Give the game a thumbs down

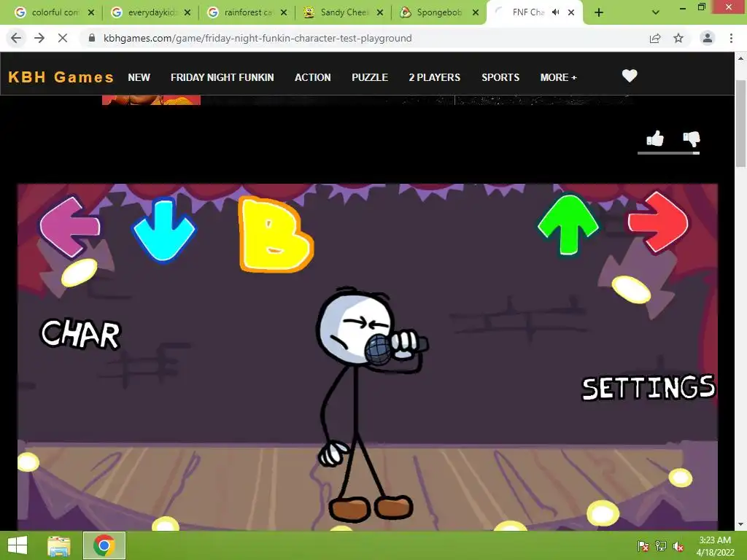(692, 139)
